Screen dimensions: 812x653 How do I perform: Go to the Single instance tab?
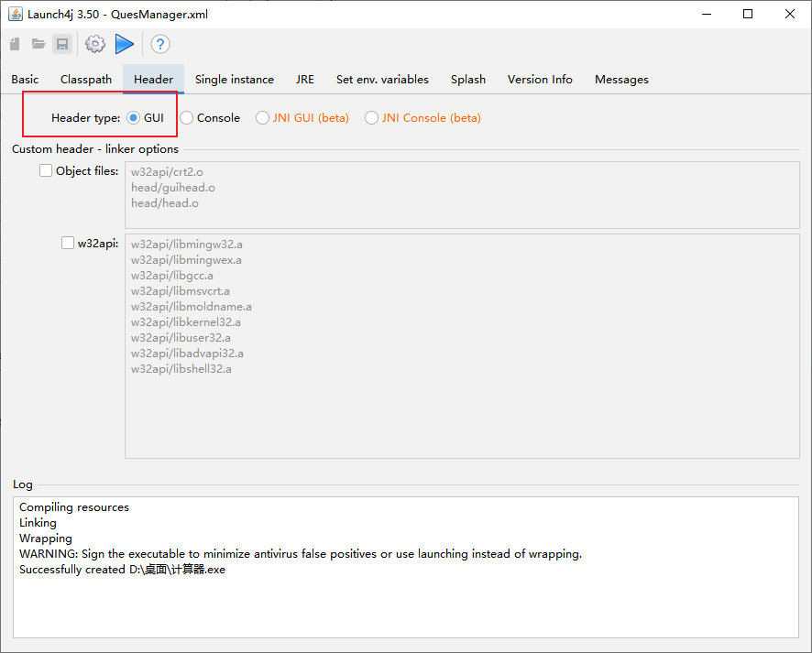(235, 79)
